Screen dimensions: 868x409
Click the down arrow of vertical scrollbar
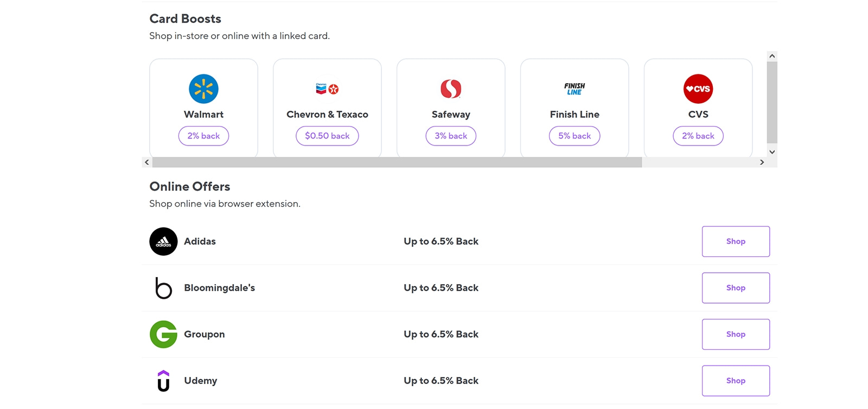click(772, 152)
